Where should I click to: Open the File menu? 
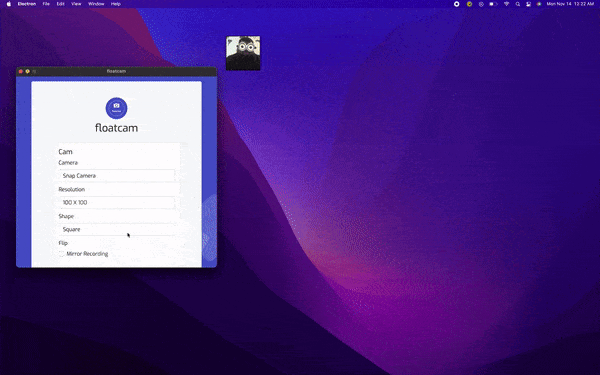pos(46,4)
